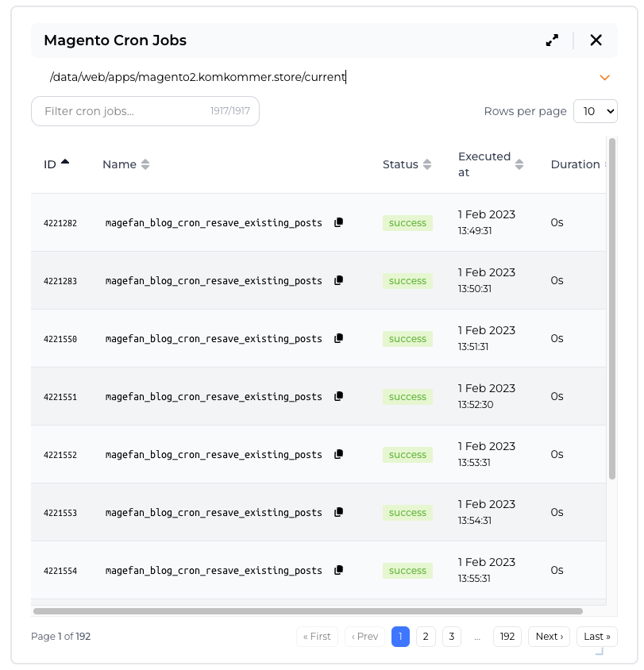Expand the Magento Cron Jobs panel to fullscreen
Screen dimensions: 644x670
552,40
